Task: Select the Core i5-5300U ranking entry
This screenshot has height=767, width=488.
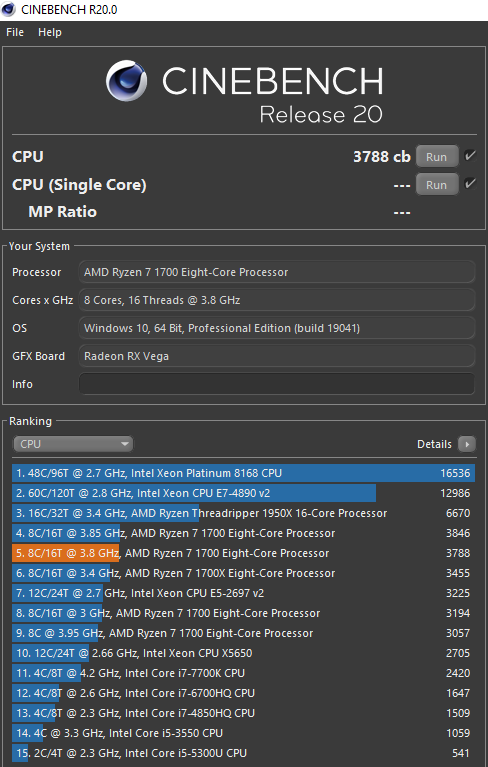Action: coord(244,753)
